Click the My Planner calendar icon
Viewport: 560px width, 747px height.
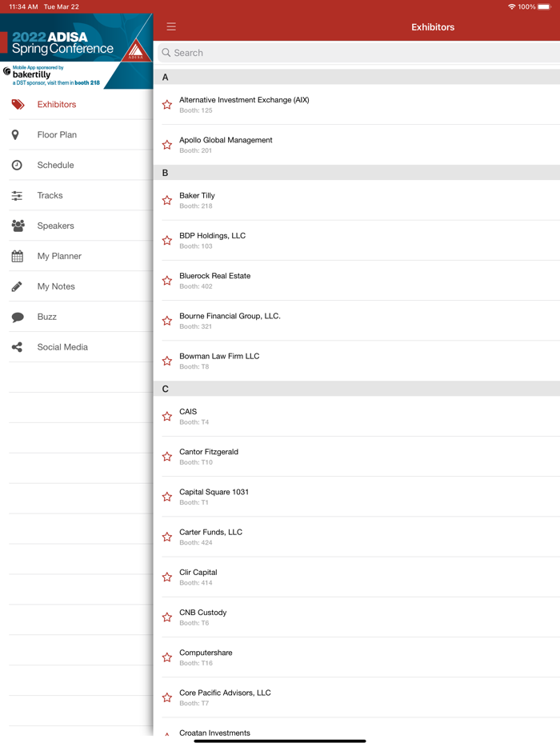(17, 256)
